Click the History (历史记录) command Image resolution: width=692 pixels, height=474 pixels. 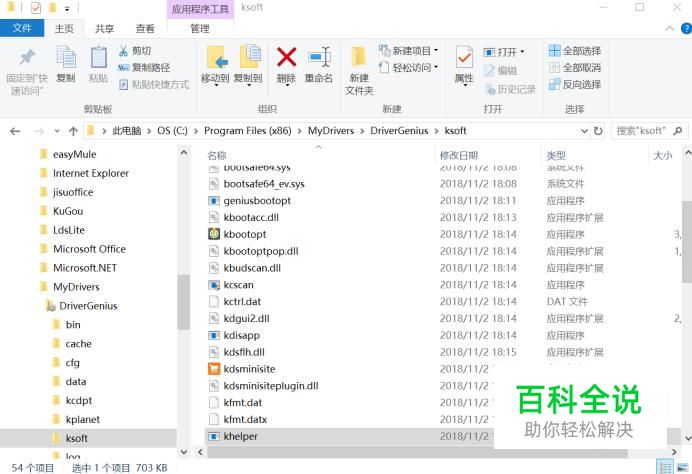tap(510, 89)
